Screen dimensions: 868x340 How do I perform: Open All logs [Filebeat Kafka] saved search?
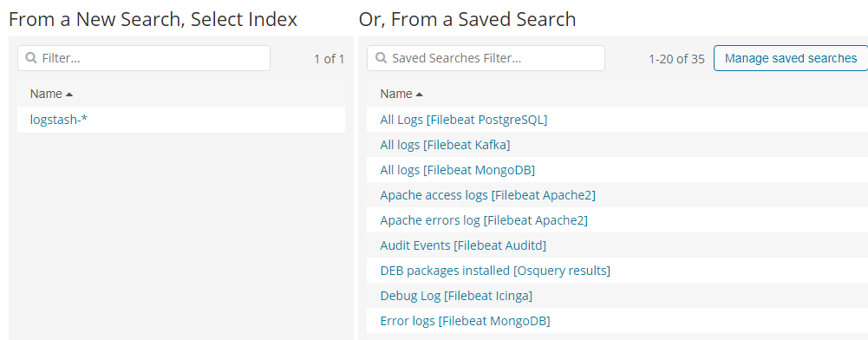coord(445,145)
